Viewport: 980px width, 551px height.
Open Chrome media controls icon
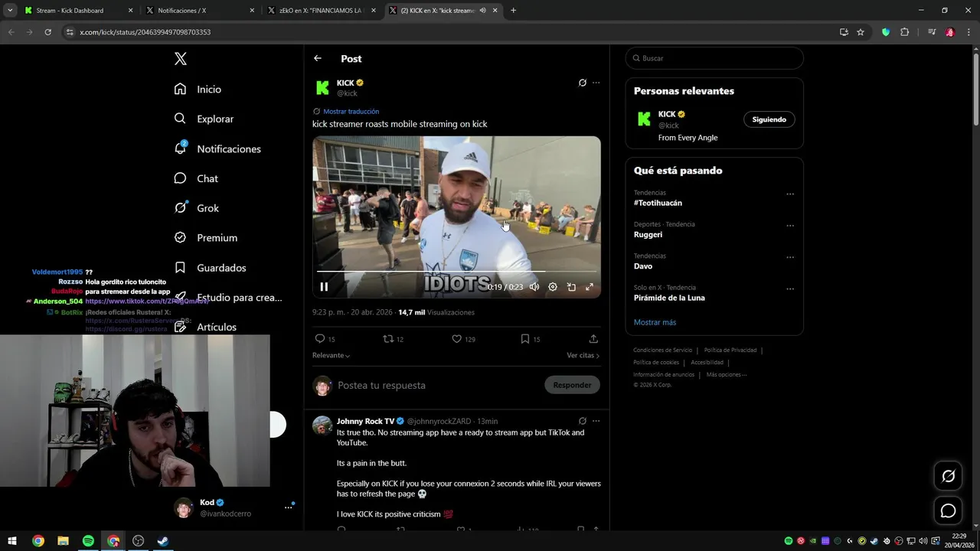(x=932, y=32)
